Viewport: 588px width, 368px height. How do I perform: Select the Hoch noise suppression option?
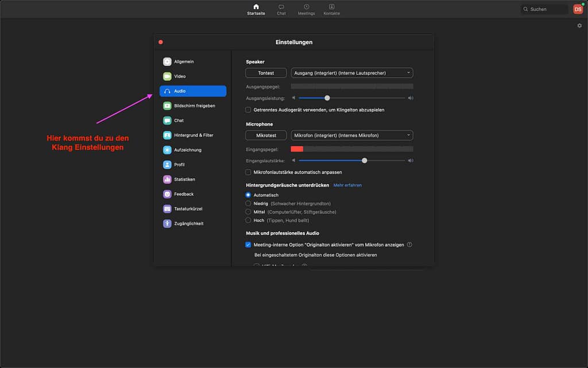point(248,220)
